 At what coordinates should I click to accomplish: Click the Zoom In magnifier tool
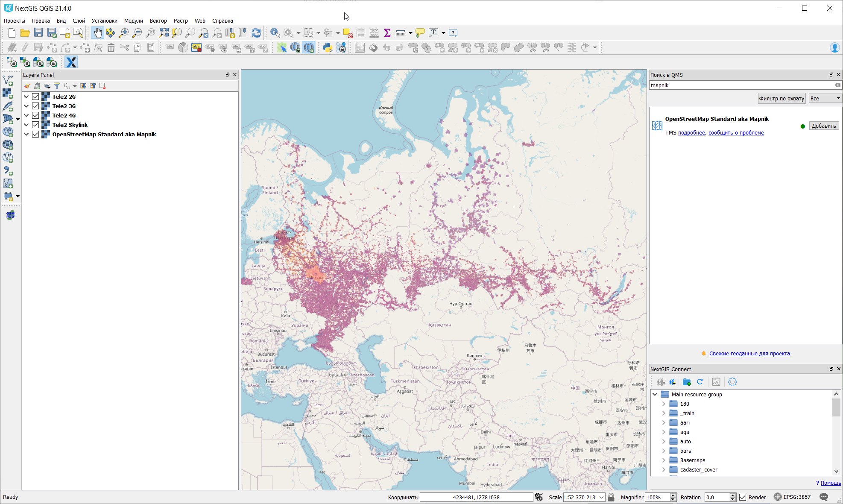[124, 32]
